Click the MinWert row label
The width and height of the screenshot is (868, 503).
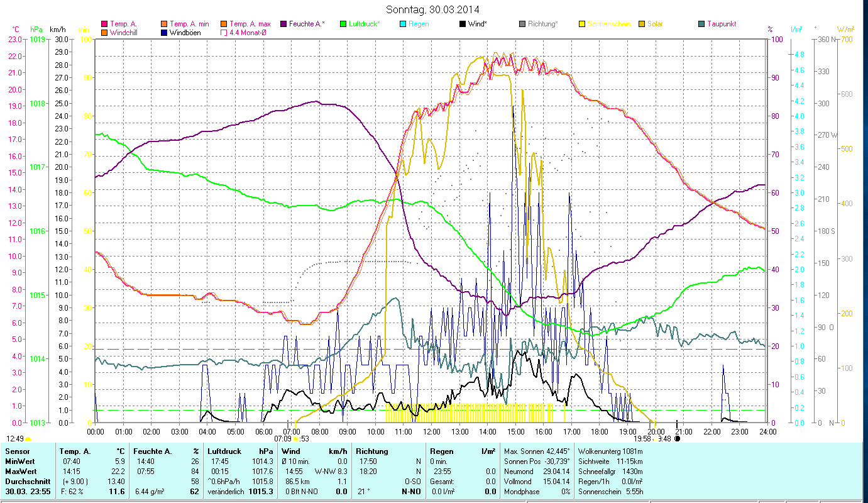click(x=21, y=462)
